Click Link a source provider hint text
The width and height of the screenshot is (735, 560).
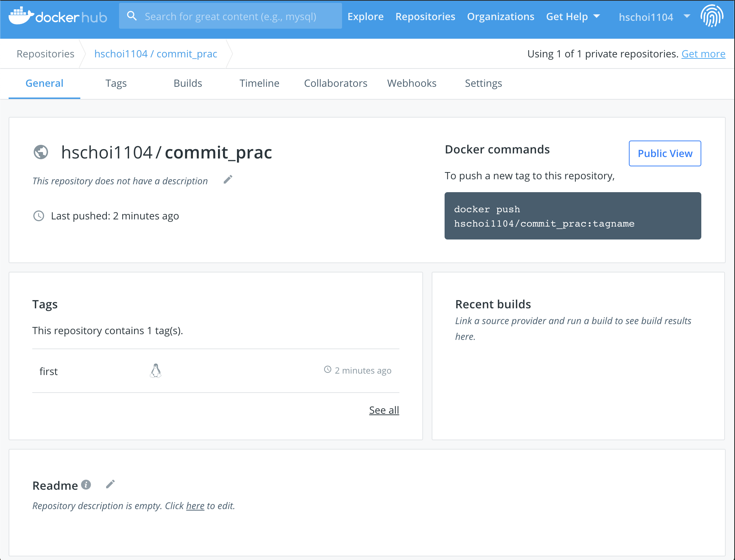pyautogui.click(x=573, y=328)
